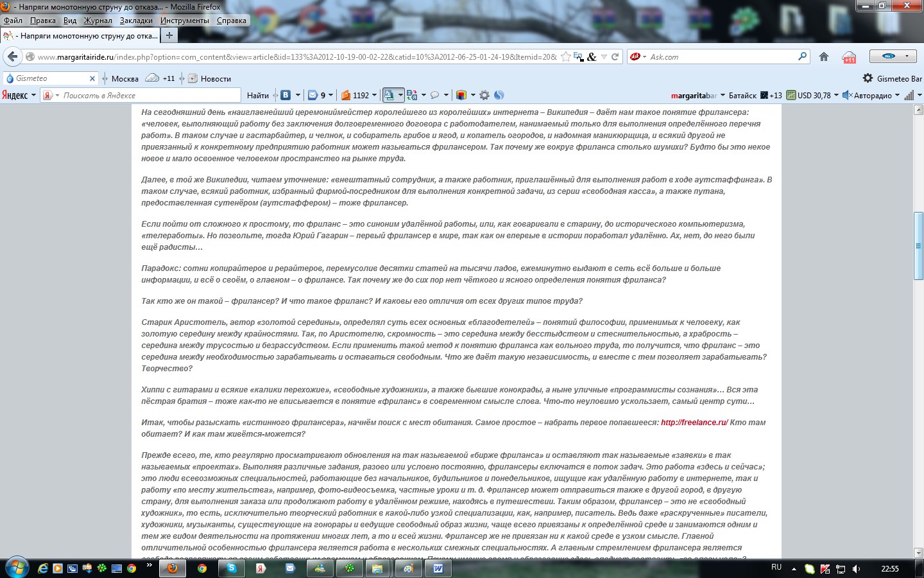Open the Инструменты menu
This screenshot has height=578, width=924.
(185, 21)
